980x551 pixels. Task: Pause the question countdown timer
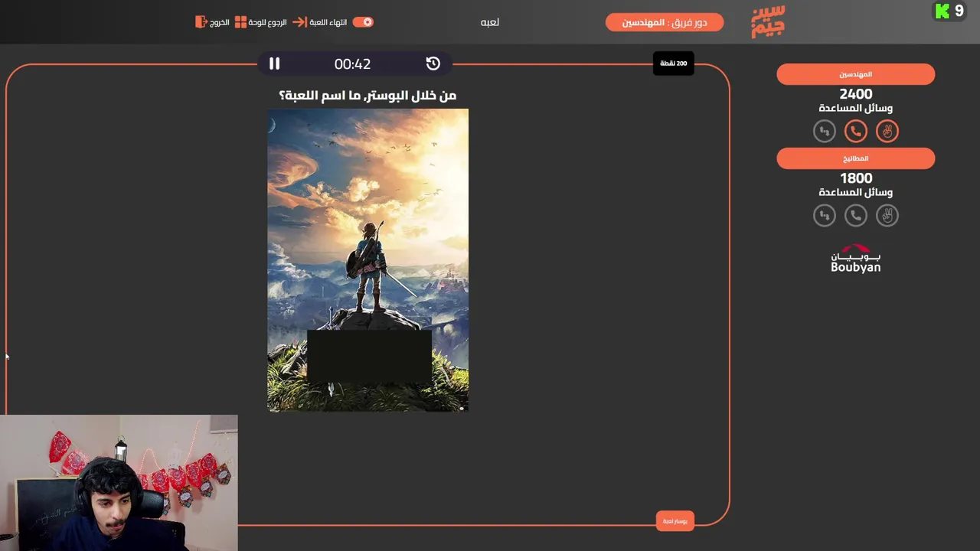click(x=274, y=64)
